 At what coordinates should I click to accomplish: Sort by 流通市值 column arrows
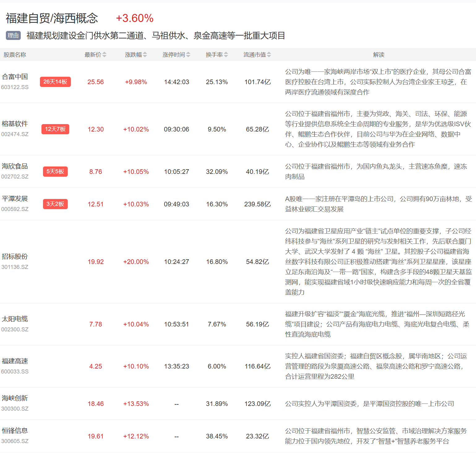[x=269, y=55]
